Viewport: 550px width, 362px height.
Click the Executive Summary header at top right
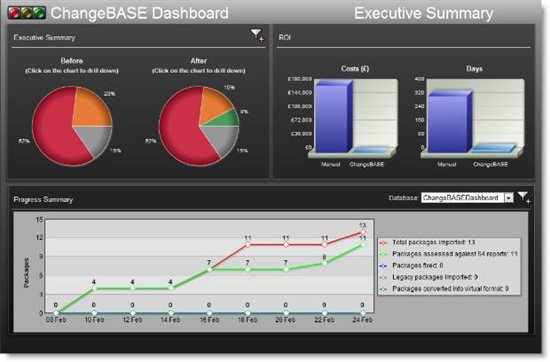pyautogui.click(x=424, y=13)
